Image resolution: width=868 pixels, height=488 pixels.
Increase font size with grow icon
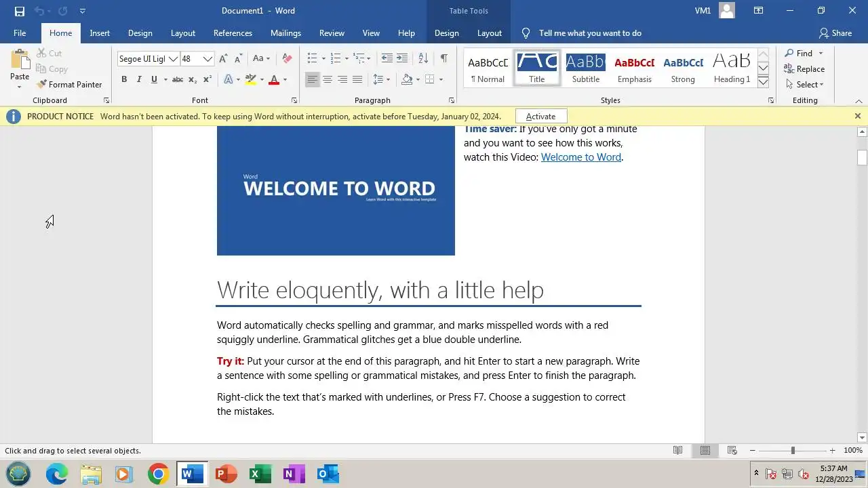click(223, 59)
